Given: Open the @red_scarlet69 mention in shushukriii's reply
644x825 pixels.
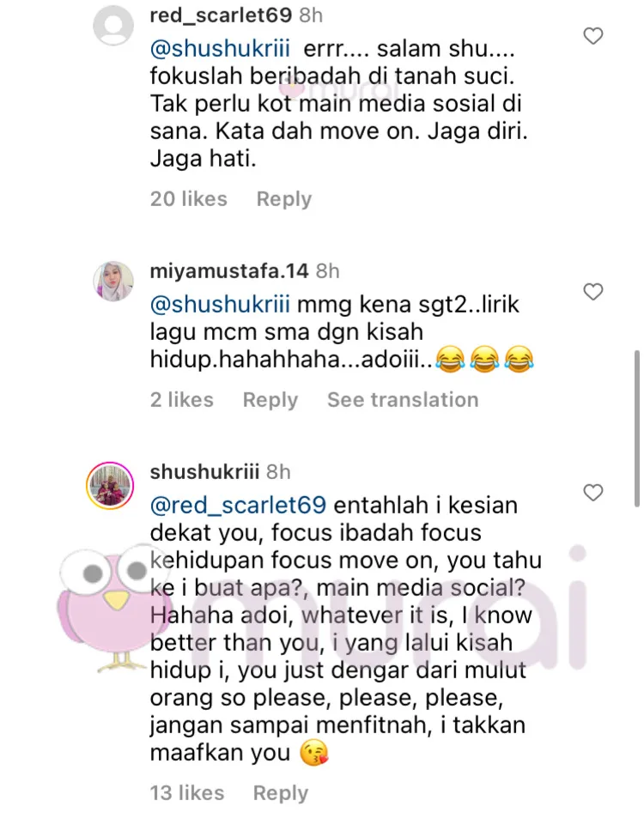Looking at the screenshot, I should pyautogui.click(x=238, y=506).
